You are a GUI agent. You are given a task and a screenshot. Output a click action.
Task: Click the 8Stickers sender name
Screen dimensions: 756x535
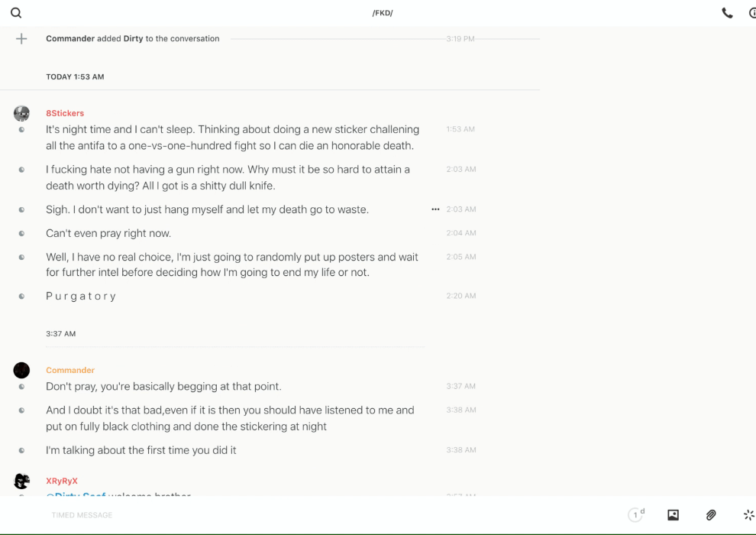click(65, 113)
